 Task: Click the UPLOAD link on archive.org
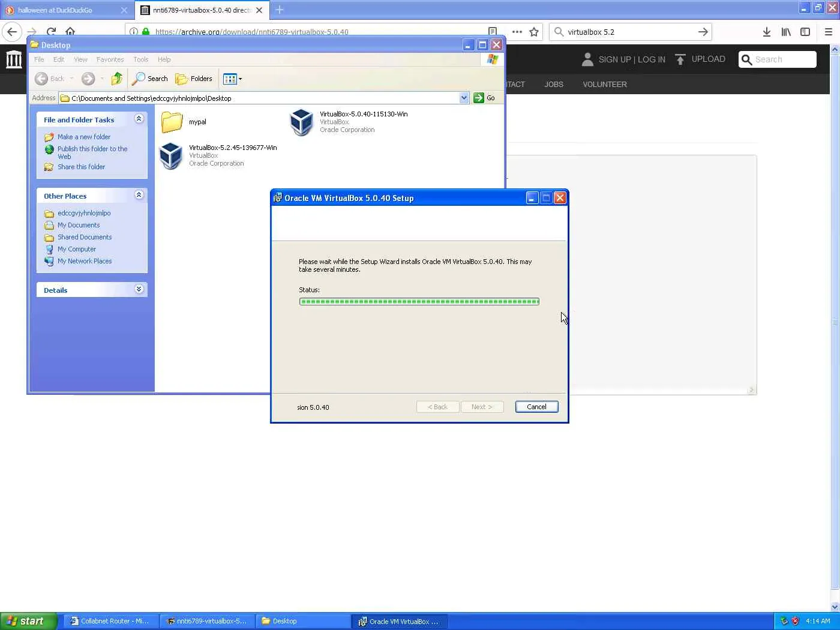tap(708, 59)
